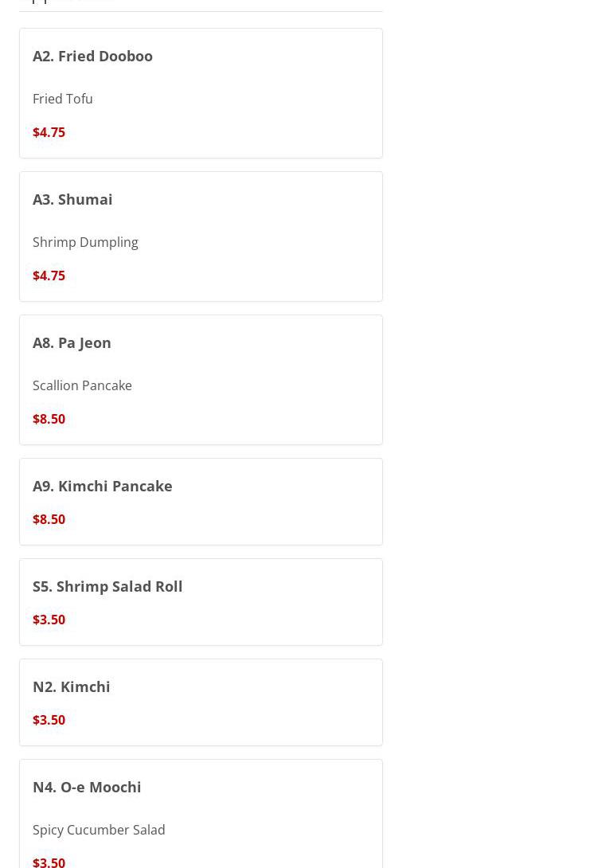This screenshot has width=613, height=868.
Task: Click the Shrimp Salad Roll $3.50 price
Action: pyautogui.click(x=49, y=620)
